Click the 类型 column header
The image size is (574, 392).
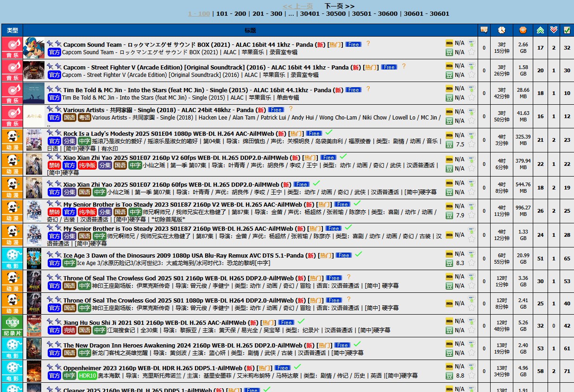pyautogui.click(x=13, y=31)
